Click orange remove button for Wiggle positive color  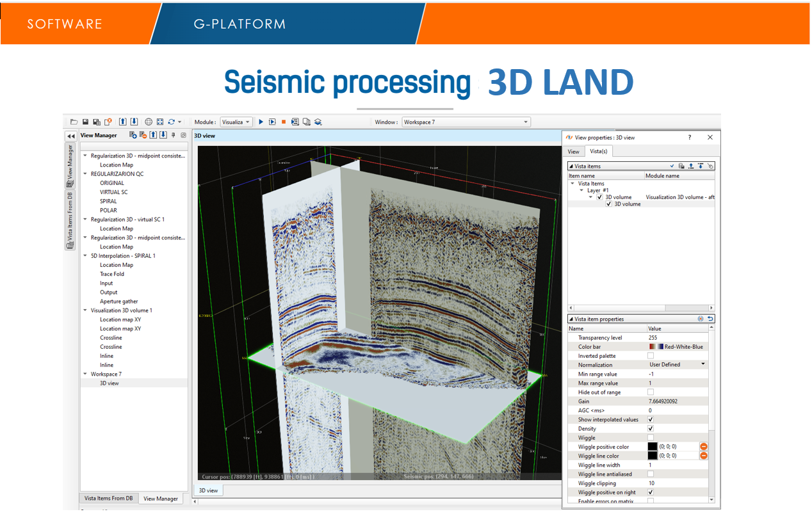703,446
